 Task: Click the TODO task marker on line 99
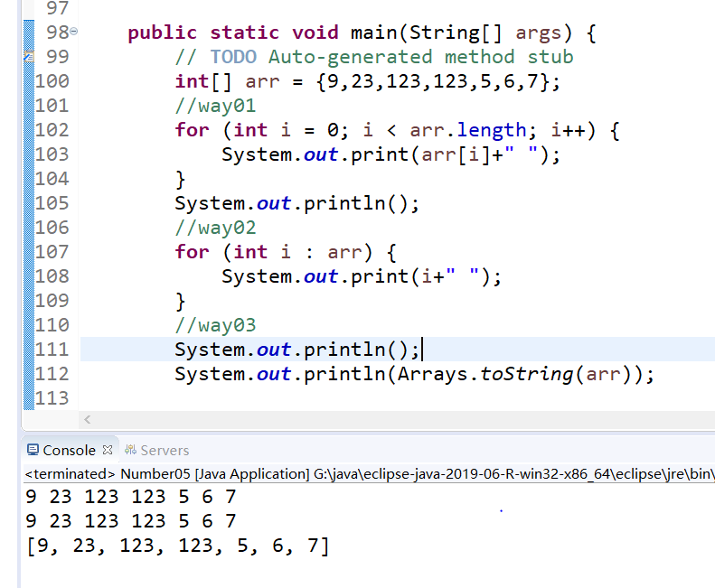29,57
